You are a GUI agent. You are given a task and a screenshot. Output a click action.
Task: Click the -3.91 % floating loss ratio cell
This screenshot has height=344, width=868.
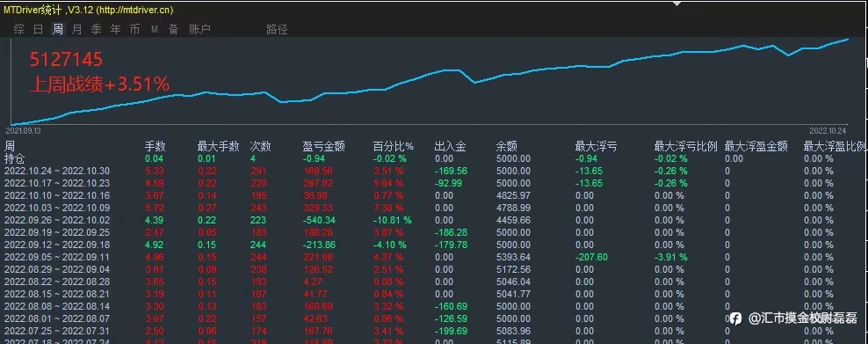[x=671, y=257]
